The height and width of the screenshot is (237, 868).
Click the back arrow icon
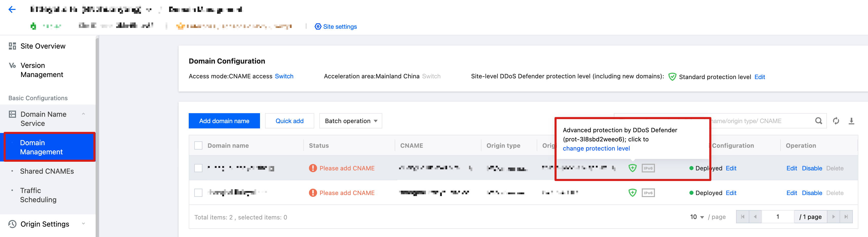[12, 9]
